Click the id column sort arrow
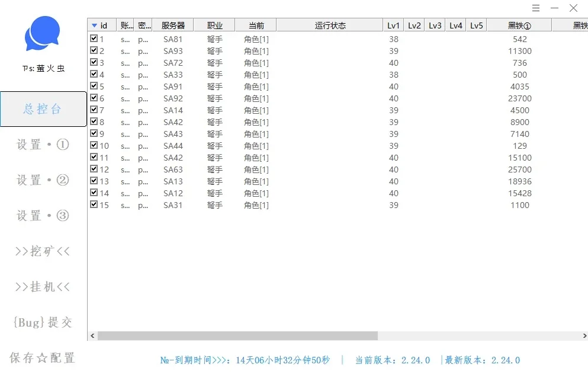Image resolution: width=588 pixels, height=374 pixels. click(95, 25)
